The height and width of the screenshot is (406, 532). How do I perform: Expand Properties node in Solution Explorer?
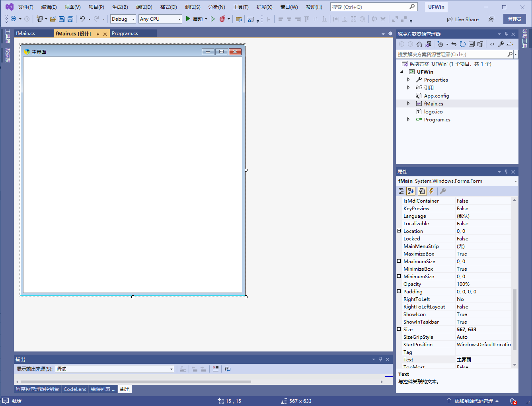[408, 80]
